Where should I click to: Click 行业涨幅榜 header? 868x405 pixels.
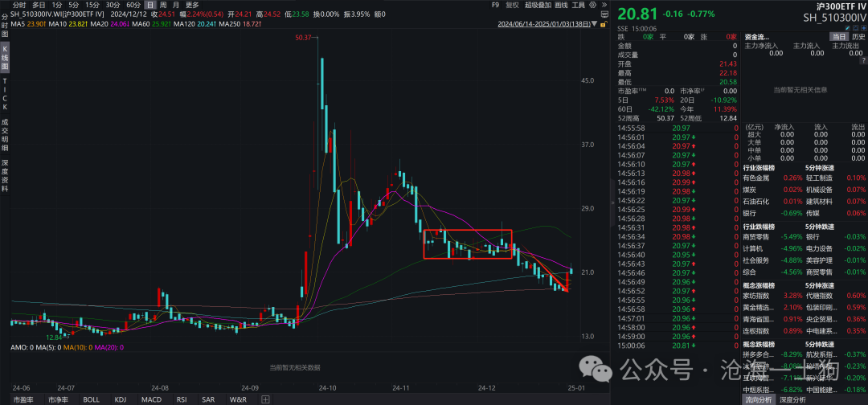(759, 168)
